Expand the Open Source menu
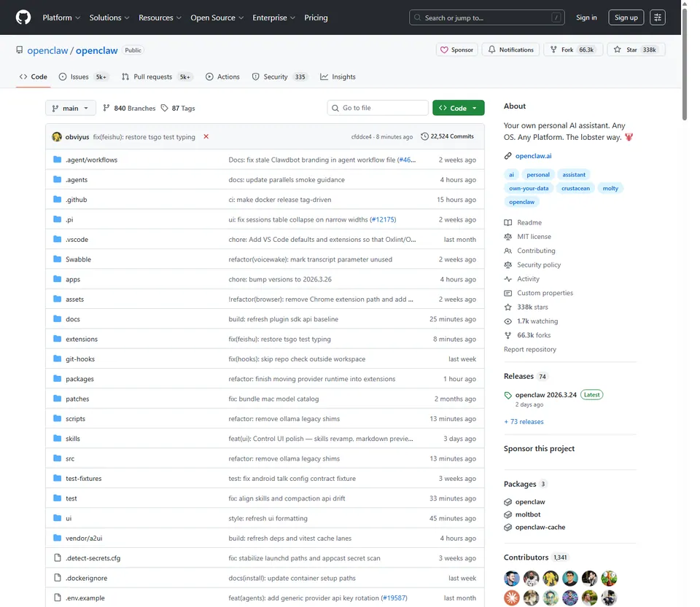Screen dimensions: 700x607 click(217, 17)
